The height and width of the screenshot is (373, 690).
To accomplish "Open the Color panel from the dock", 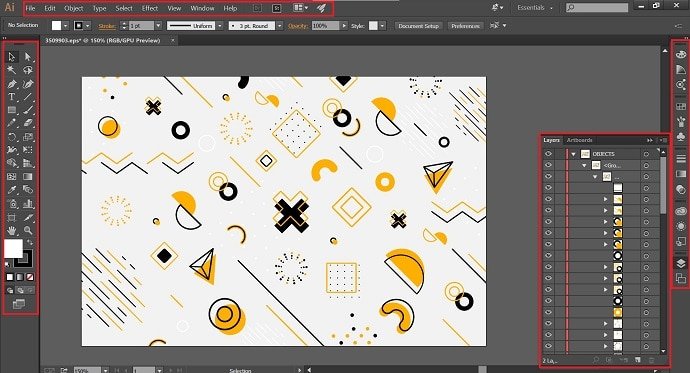I will 681,55.
